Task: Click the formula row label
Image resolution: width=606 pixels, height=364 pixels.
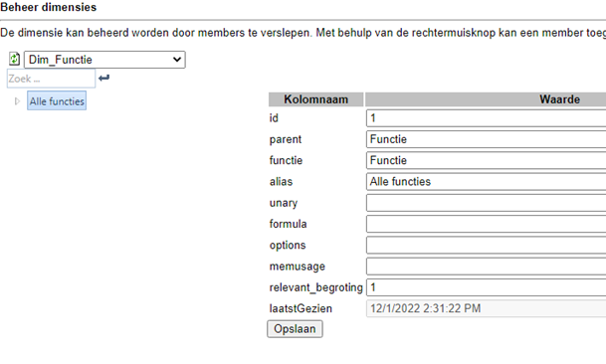Action: 288,224
